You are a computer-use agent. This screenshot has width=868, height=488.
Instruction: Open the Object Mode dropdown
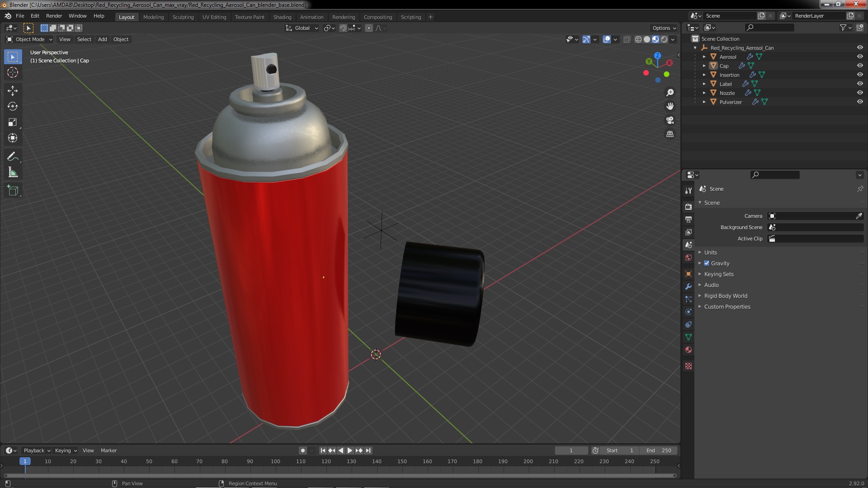[29, 39]
